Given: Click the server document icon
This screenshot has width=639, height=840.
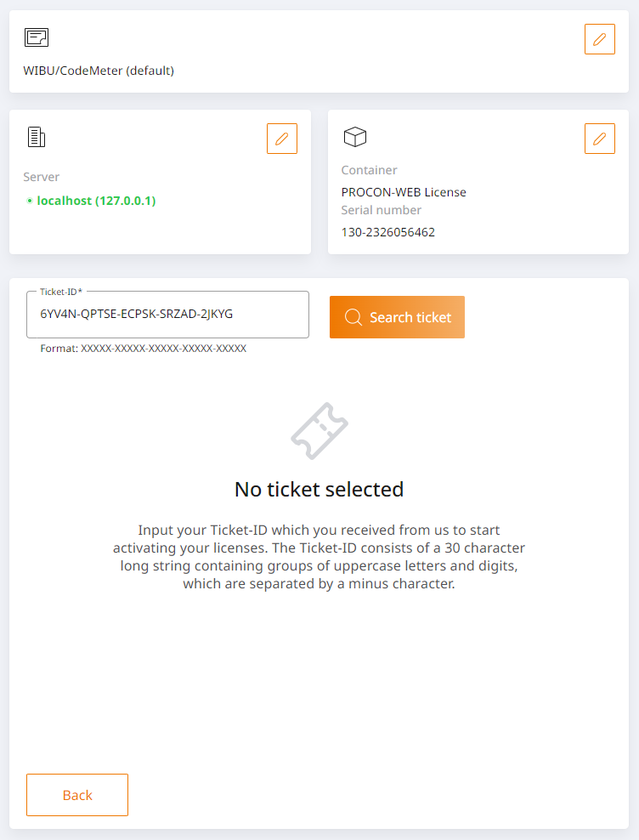Looking at the screenshot, I should point(37,137).
